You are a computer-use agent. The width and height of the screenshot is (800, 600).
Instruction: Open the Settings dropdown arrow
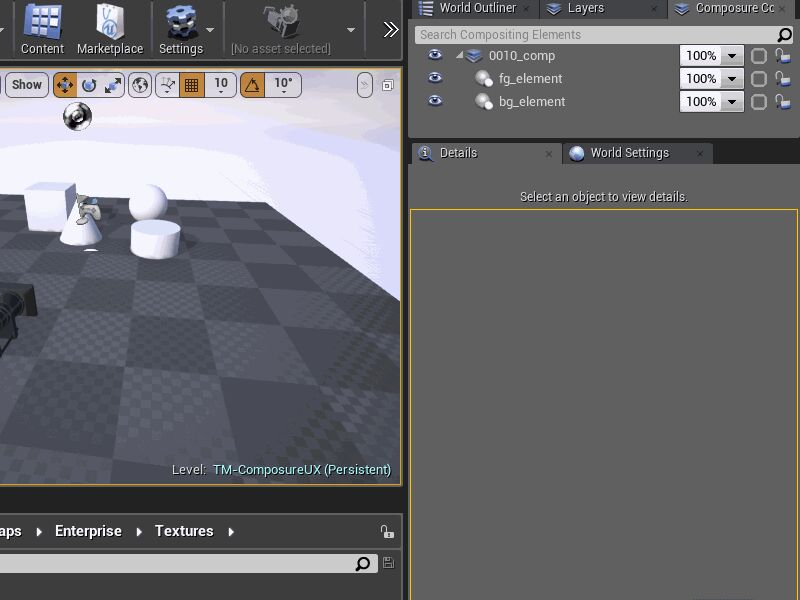point(209,30)
